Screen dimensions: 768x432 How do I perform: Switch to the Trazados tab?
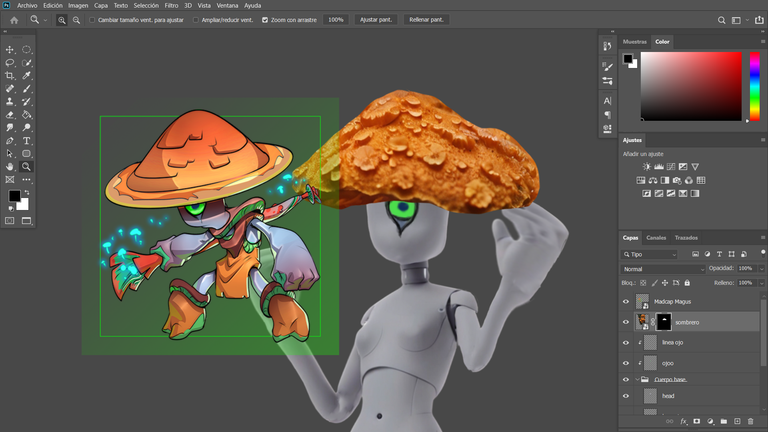(x=686, y=238)
